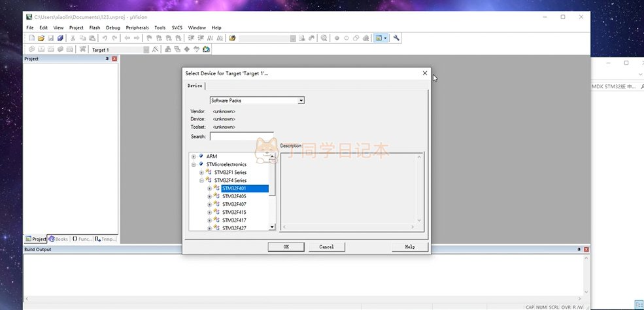
Task: Click the Cancel button in dialog
Action: click(326, 247)
